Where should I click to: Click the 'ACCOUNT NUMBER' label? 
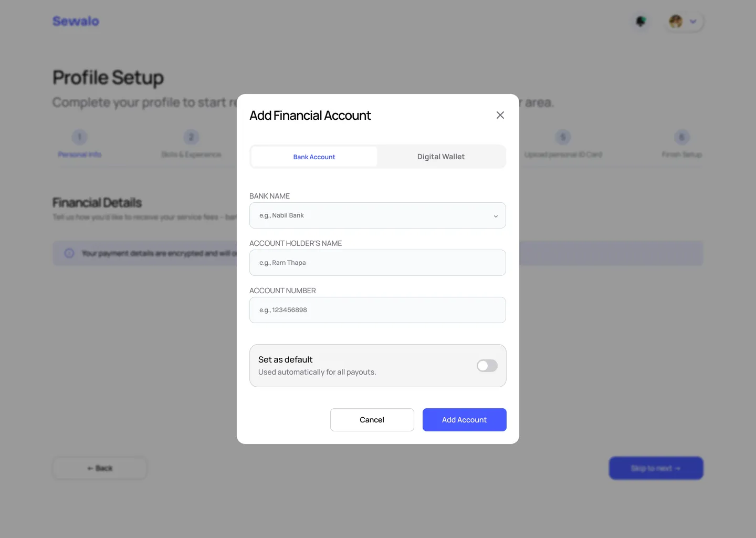coord(282,291)
